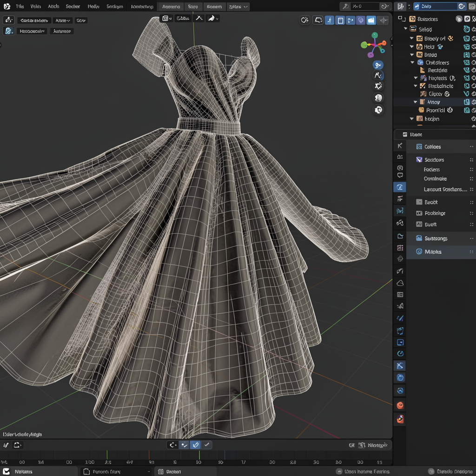This screenshot has width=476, height=476.
Task: Click the icon left of Cotiioes in properties
Action: (419, 146)
